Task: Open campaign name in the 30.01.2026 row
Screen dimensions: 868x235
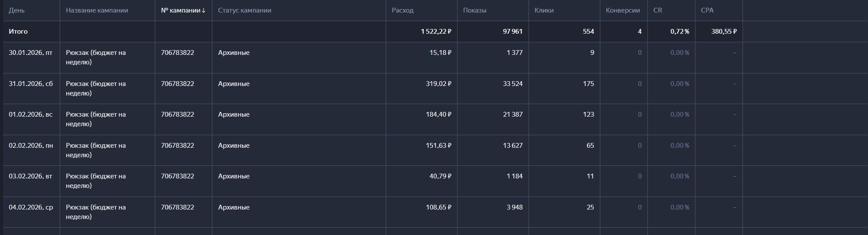Action: click(x=96, y=57)
